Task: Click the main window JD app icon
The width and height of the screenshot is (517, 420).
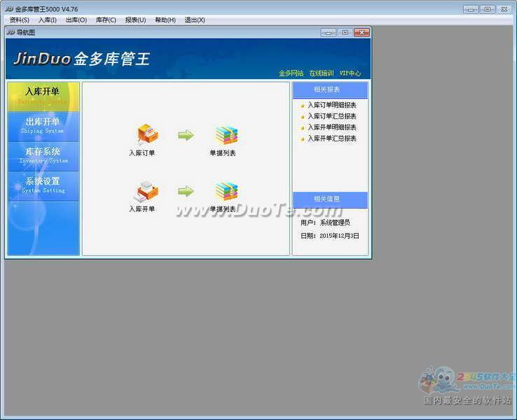Action: (9, 9)
